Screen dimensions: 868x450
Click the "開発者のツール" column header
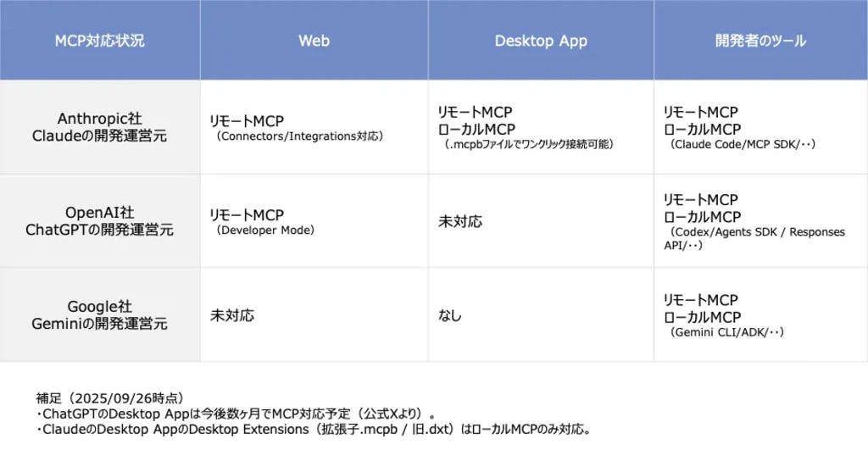[760, 41]
